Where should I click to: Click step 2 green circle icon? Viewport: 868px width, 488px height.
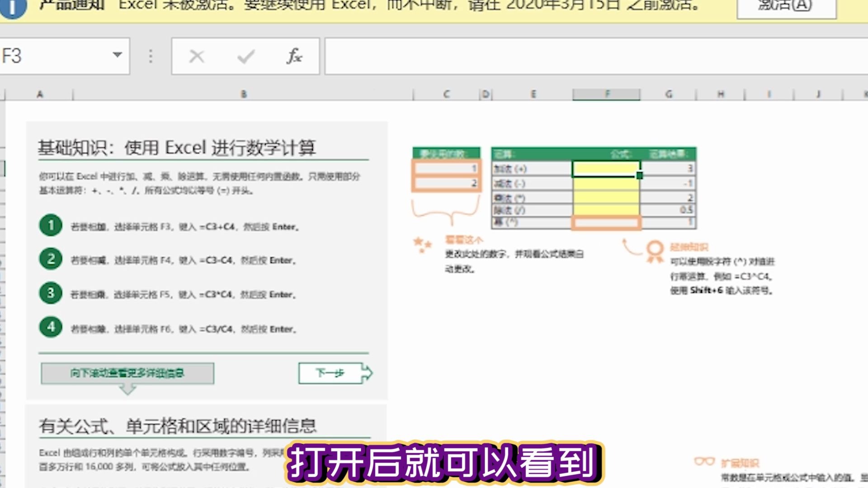(x=51, y=259)
